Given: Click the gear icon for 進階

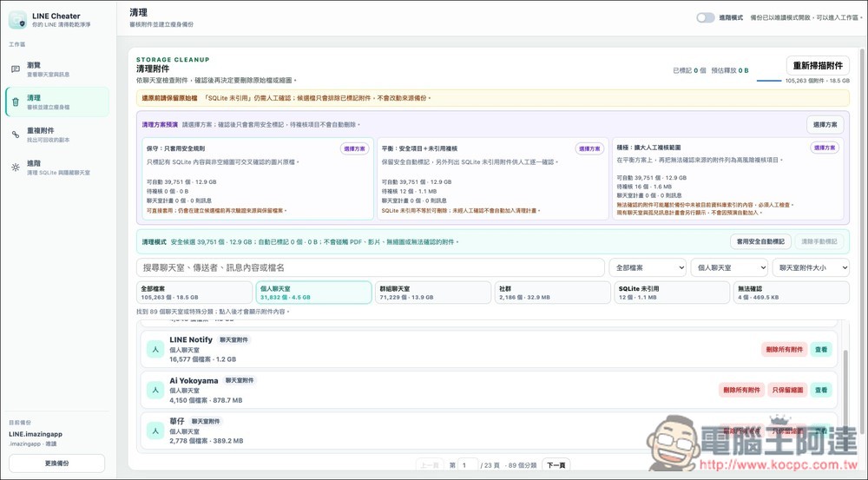Looking at the screenshot, I should (x=16, y=168).
